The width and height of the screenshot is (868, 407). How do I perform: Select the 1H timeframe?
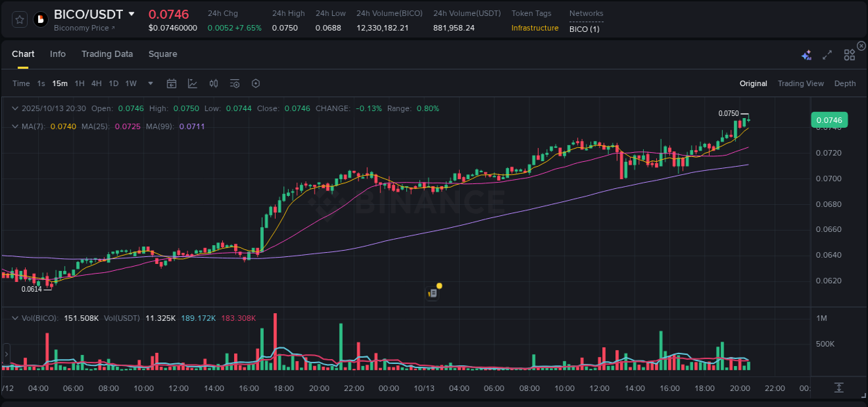[x=78, y=83]
